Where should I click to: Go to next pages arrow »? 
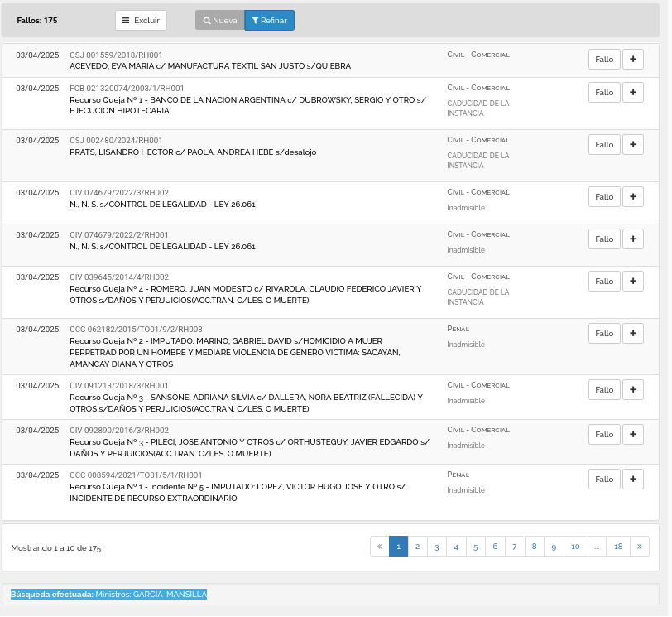[x=640, y=547]
